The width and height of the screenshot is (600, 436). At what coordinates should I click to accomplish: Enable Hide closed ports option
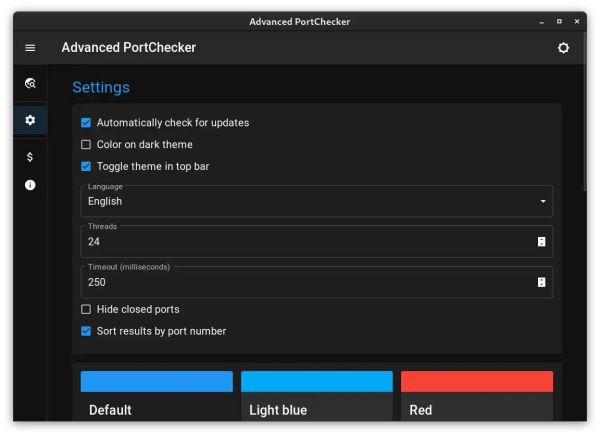[86, 310]
